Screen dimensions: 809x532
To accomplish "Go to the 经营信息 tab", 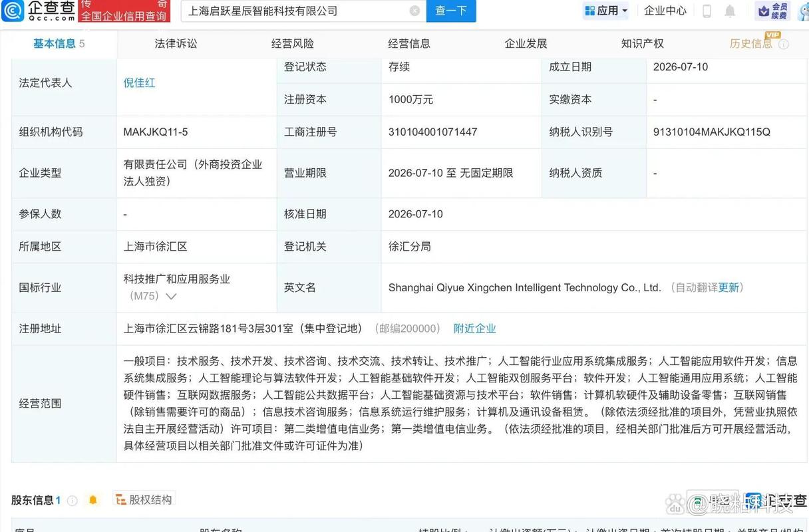I will coord(409,44).
